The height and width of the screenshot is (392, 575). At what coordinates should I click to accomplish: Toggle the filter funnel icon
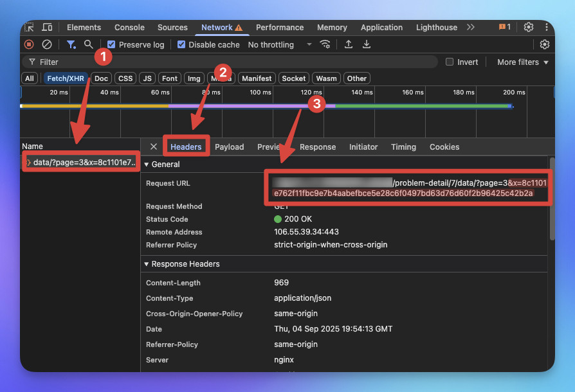click(71, 45)
